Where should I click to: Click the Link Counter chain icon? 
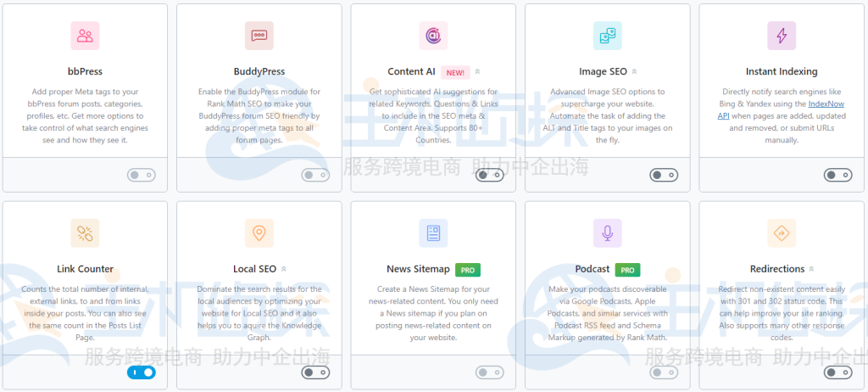pyautogui.click(x=85, y=232)
